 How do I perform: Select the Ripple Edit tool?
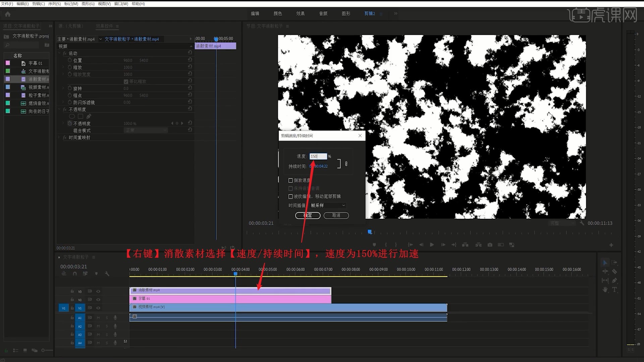coord(605,271)
